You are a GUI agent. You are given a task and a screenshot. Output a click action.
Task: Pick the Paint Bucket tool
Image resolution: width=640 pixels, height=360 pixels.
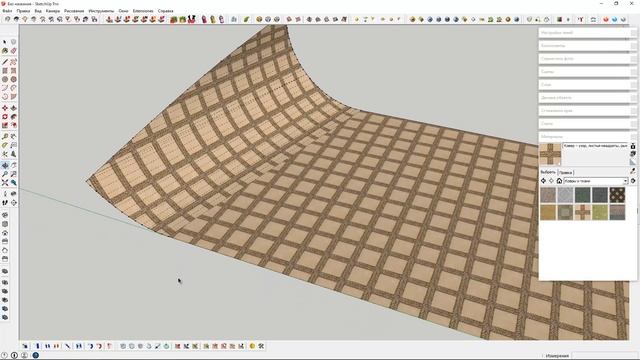click(4, 51)
